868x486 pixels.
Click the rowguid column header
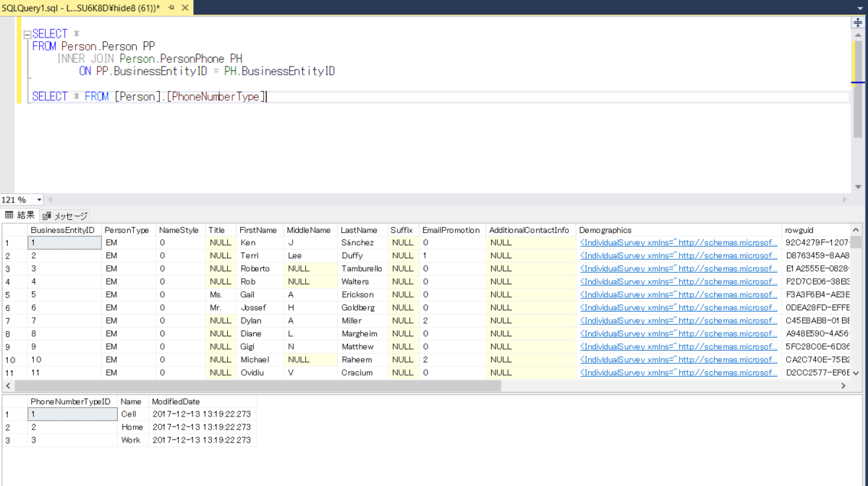(x=816, y=230)
